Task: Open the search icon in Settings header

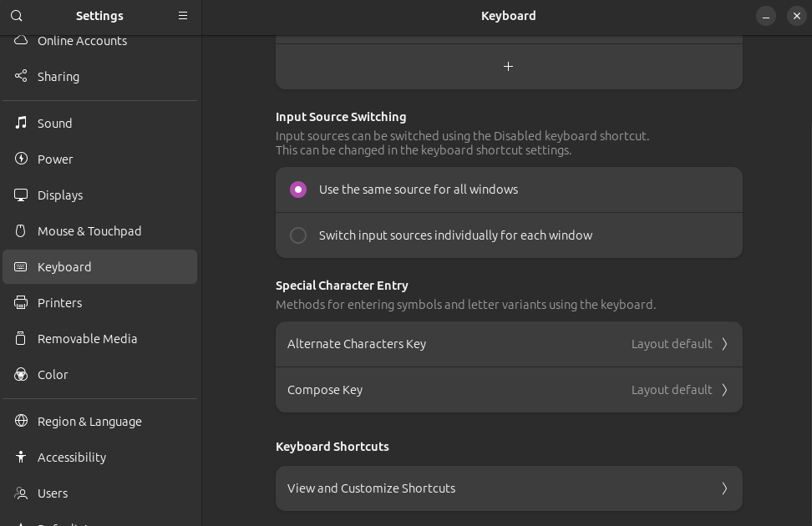Action: click(17, 16)
